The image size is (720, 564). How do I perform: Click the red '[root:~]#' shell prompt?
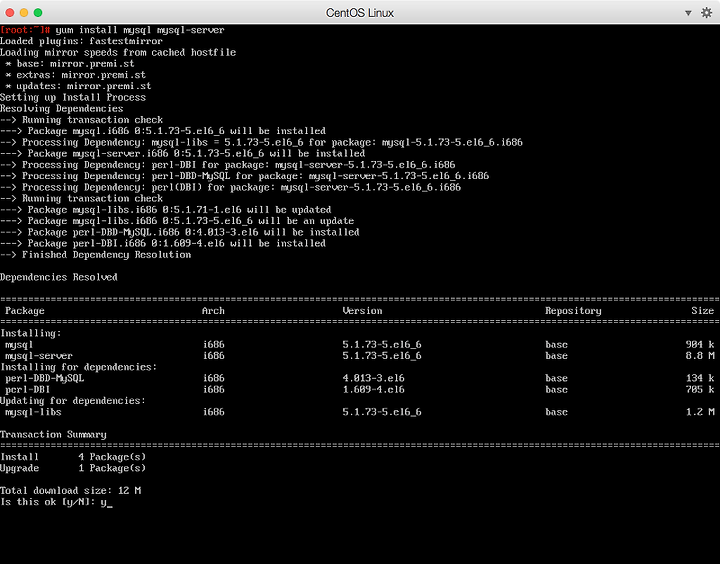pos(25,30)
